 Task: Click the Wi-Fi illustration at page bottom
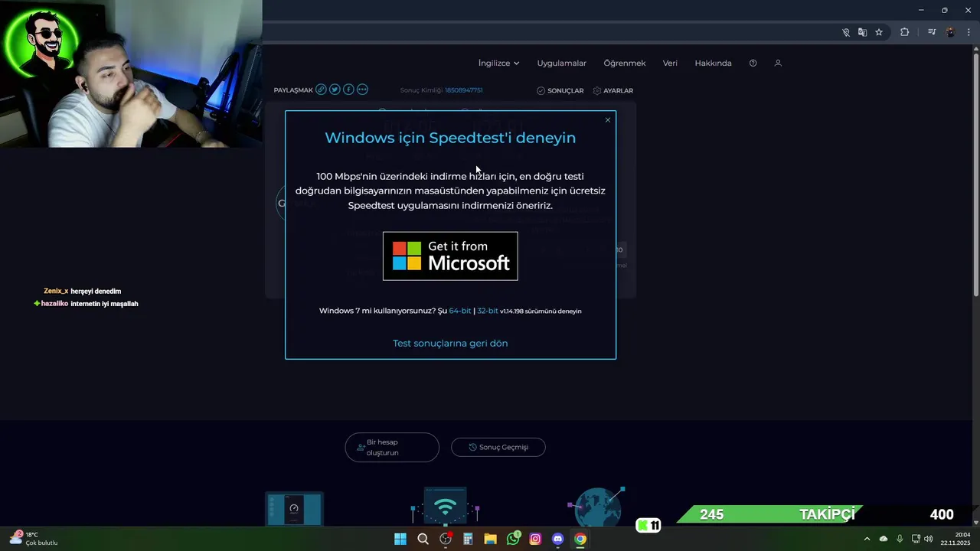click(446, 507)
